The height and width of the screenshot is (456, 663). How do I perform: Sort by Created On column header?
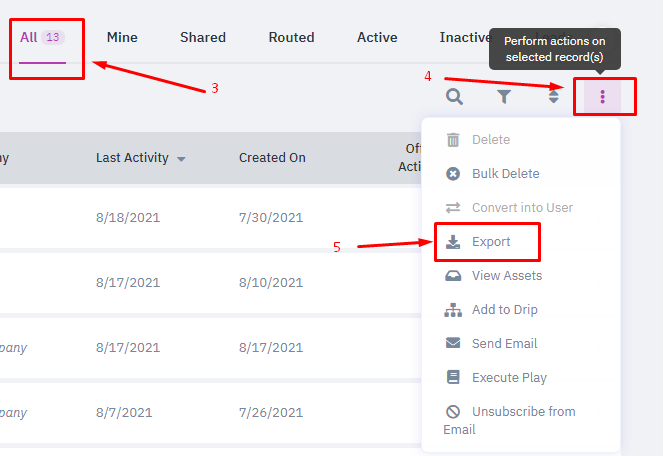pyautogui.click(x=272, y=158)
